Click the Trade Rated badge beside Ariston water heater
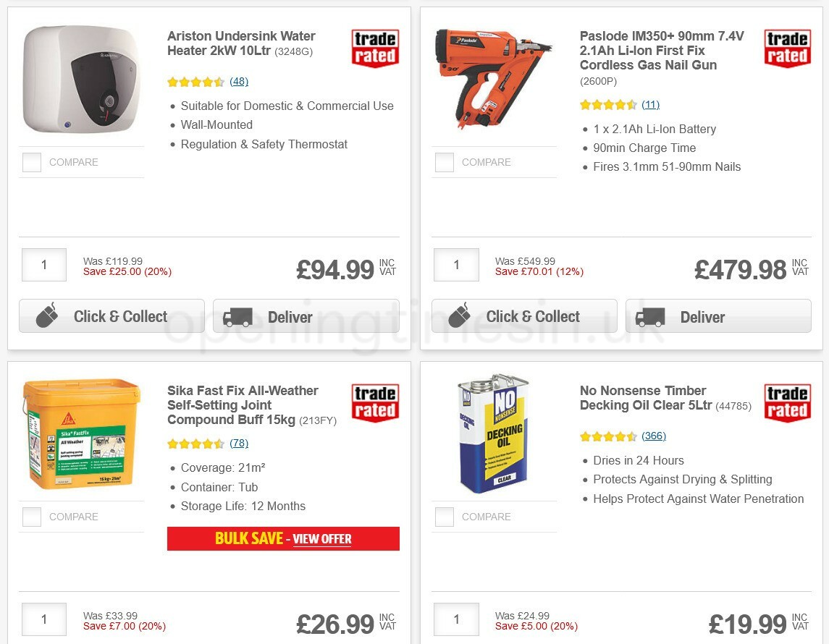The width and height of the screenshot is (829, 644). click(375, 48)
